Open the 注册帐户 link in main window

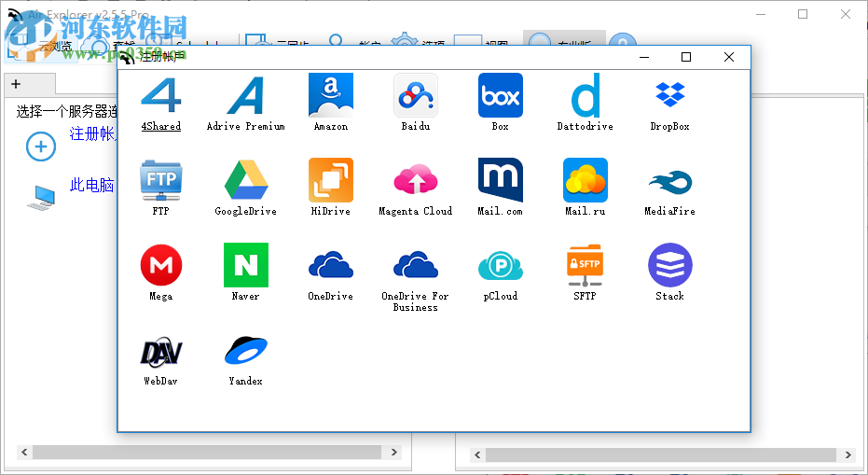92,133
